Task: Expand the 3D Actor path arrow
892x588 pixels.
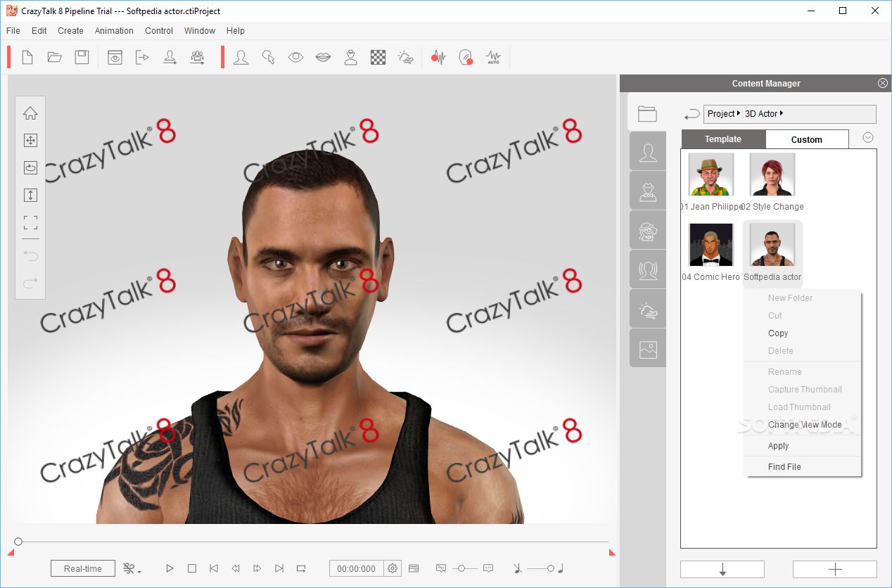Action: click(782, 113)
